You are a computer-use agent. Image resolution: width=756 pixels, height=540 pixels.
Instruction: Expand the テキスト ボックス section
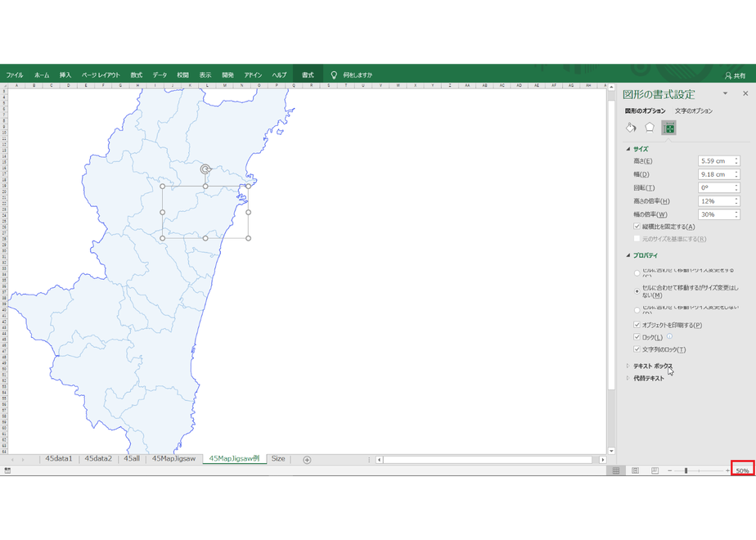pyautogui.click(x=628, y=366)
